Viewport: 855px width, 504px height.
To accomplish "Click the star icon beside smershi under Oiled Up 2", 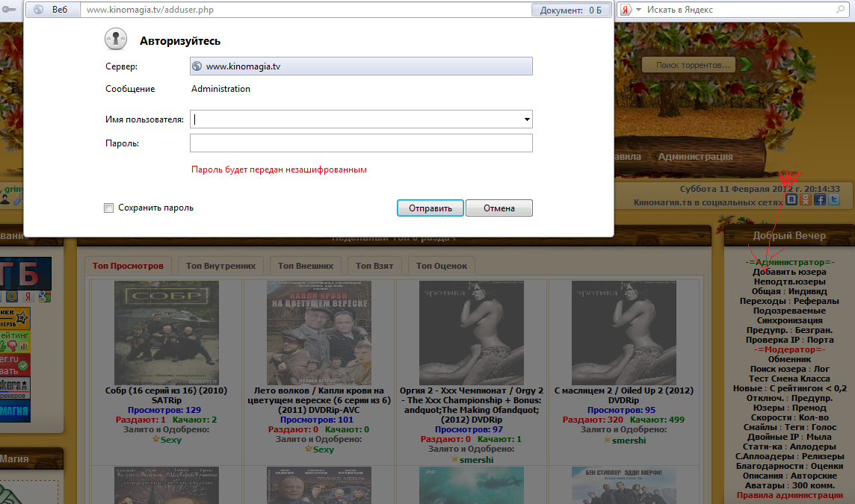I will [607, 440].
